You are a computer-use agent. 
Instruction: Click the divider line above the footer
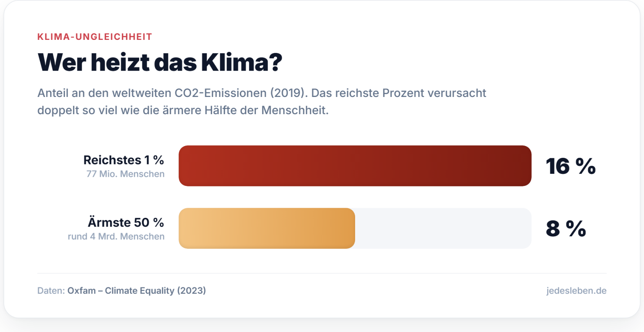point(322,273)
